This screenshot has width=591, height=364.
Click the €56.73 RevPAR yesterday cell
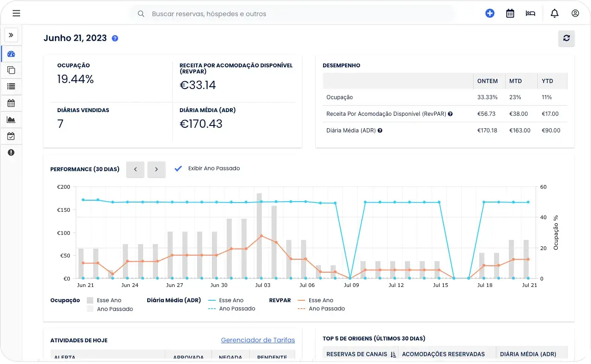click(487, 114)
